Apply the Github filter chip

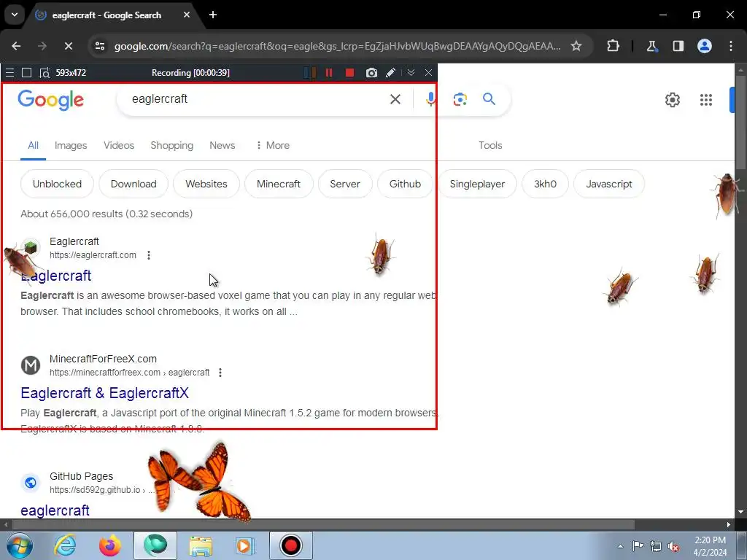[x=405, y=184]
